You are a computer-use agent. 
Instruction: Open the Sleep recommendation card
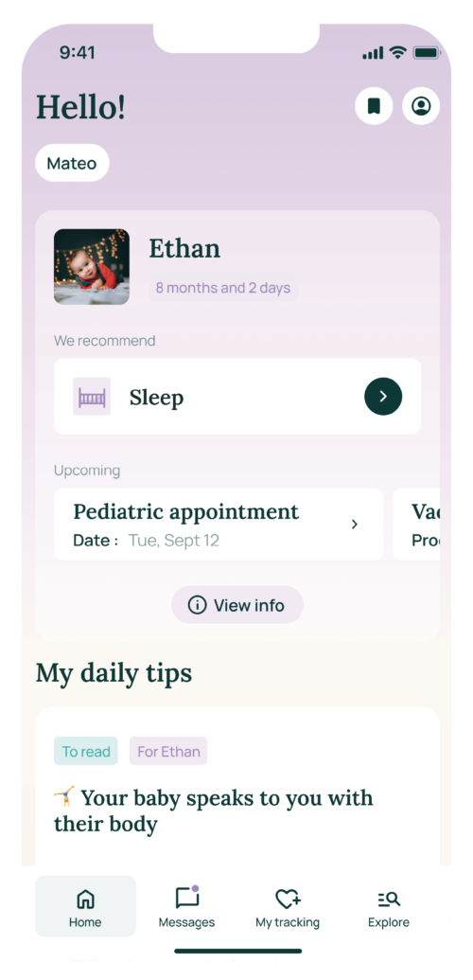pos(237,396)
